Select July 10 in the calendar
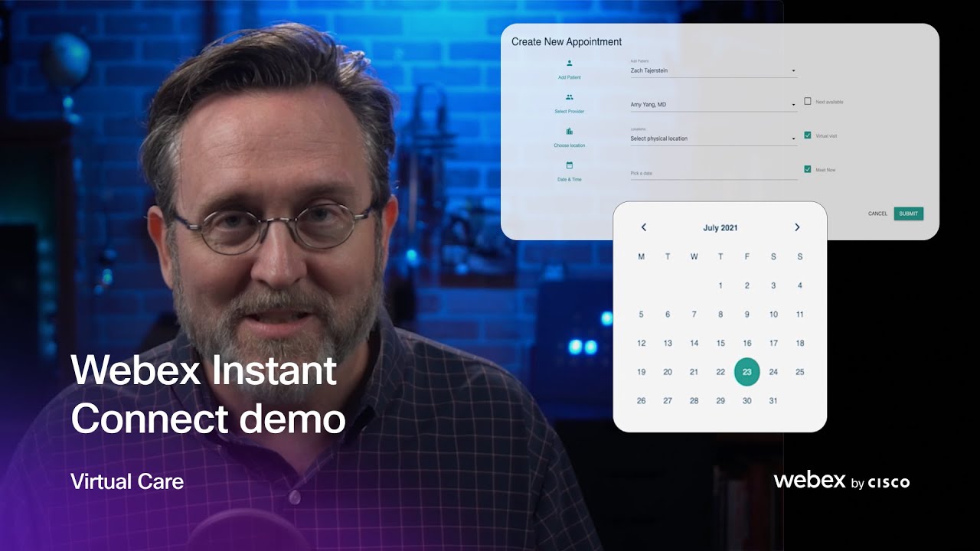 (773, 315)
